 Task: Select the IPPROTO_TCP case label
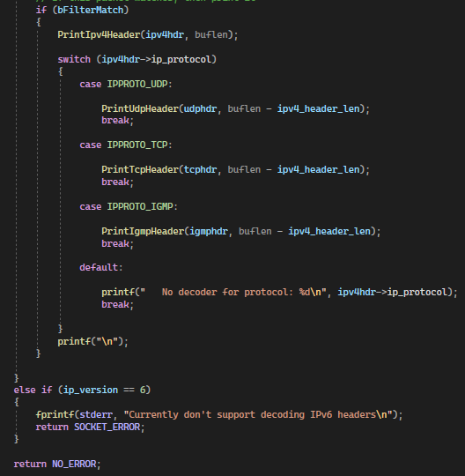pyautogui.click(x=137, y=145)
